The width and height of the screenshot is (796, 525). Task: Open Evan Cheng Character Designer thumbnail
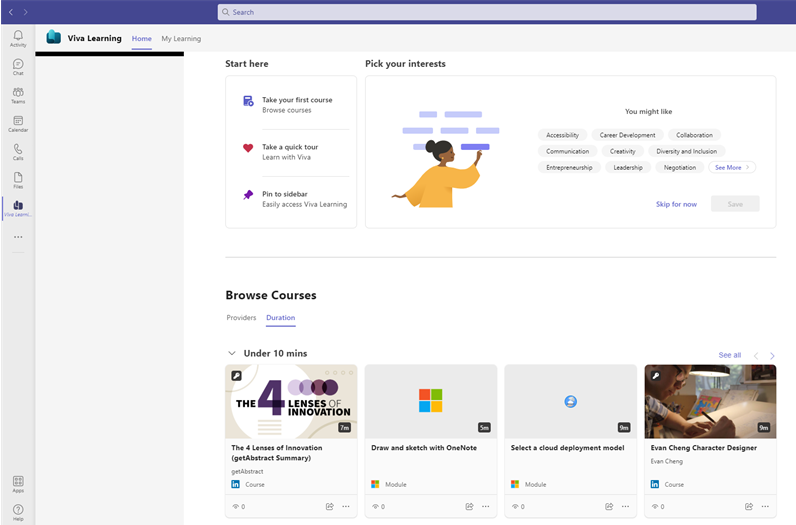point(710,402)
